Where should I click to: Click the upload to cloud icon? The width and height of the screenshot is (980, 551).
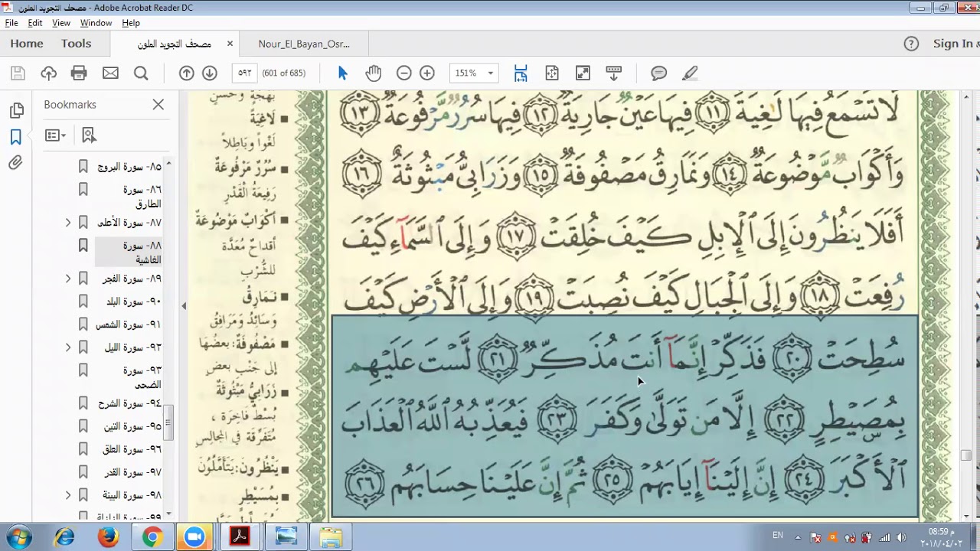click(48, 73)
